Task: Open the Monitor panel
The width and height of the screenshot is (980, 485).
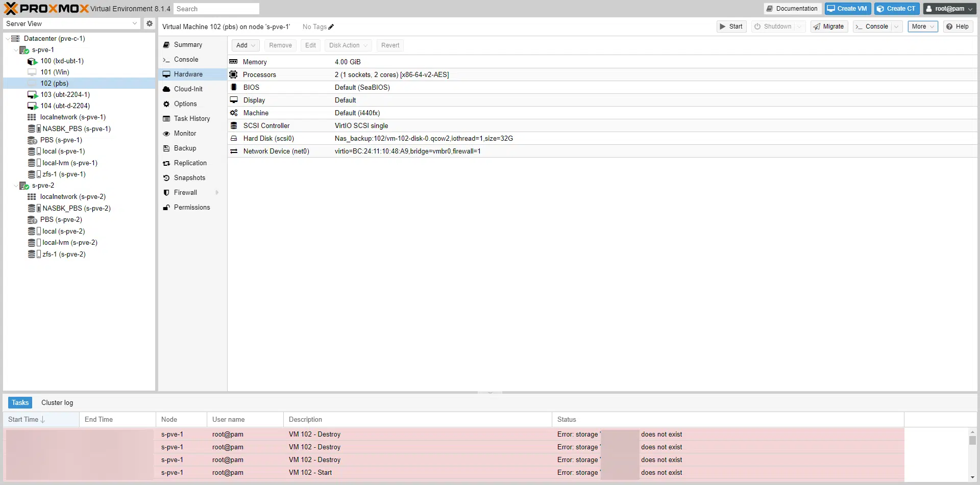Action: pos(185,133)
